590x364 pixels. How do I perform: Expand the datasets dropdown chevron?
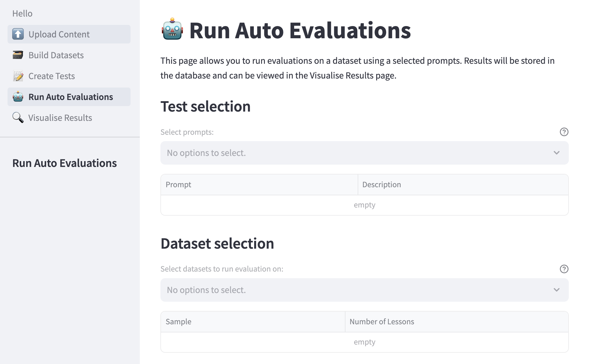[x=556, y=290]
